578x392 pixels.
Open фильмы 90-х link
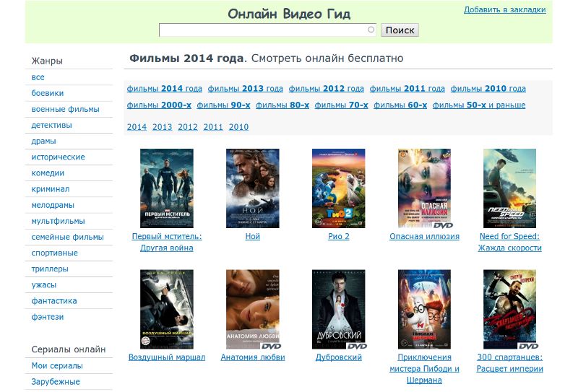[x=223, y=105]
